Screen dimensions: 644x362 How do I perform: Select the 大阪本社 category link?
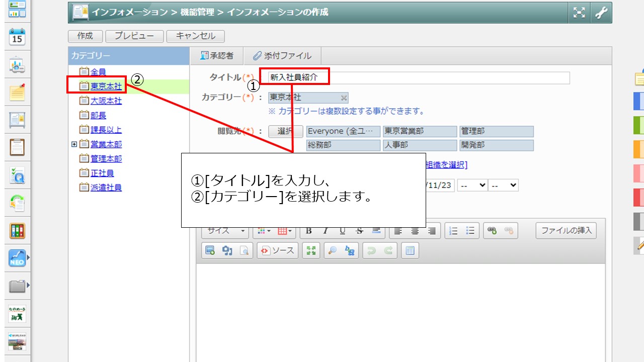click(106, 101)
